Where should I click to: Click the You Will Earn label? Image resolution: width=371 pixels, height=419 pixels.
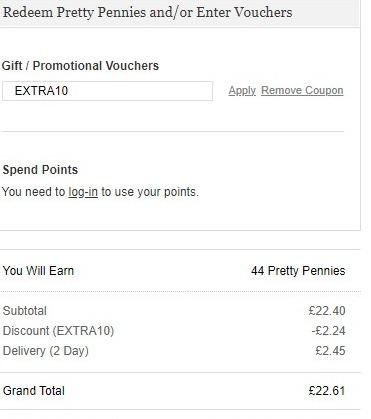[x=38, y=271]
